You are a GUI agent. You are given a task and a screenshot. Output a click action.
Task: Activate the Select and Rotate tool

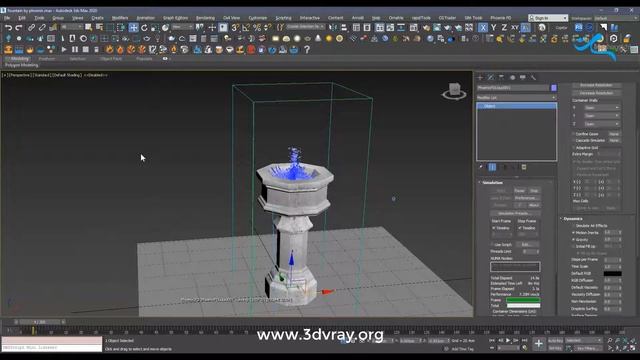coord(144,28)
